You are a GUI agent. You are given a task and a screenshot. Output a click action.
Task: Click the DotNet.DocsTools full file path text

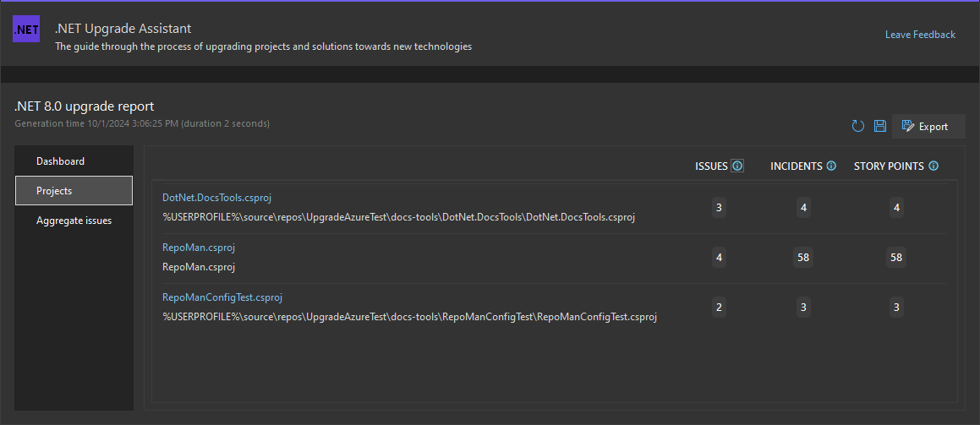(x=399, y=217)
